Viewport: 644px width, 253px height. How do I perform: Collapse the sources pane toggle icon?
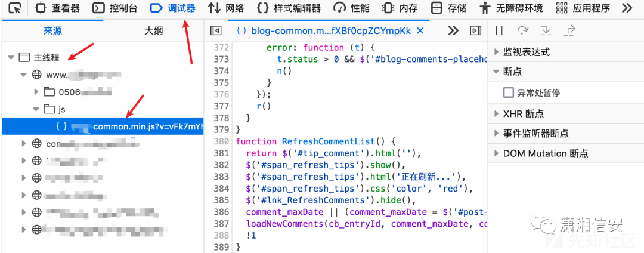[216, 31]
